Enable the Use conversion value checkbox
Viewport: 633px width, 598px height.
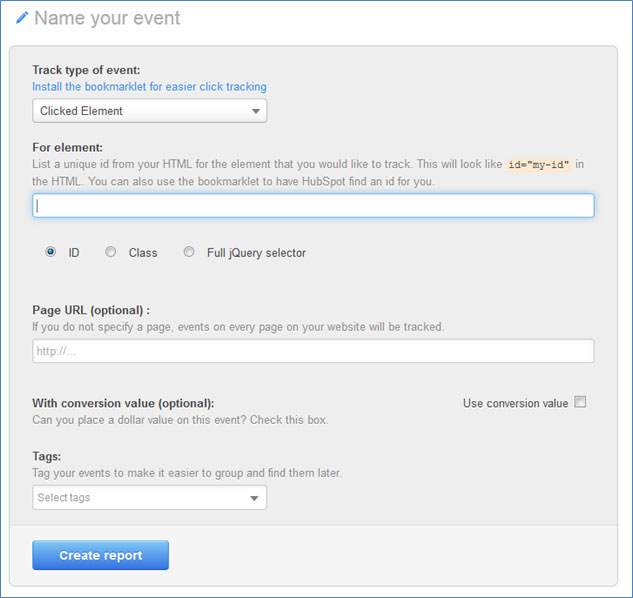pos(580,402)
